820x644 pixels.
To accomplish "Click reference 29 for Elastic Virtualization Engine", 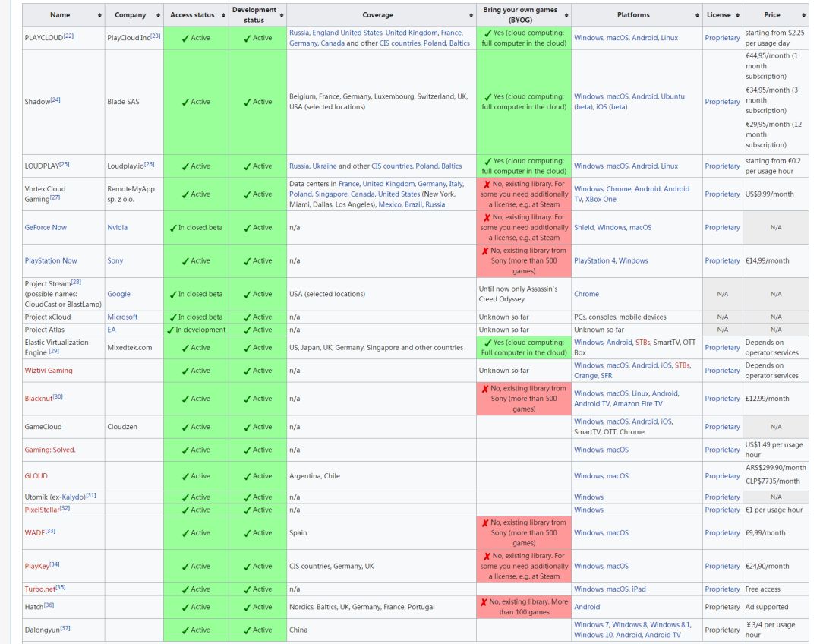I will [54, 352].
